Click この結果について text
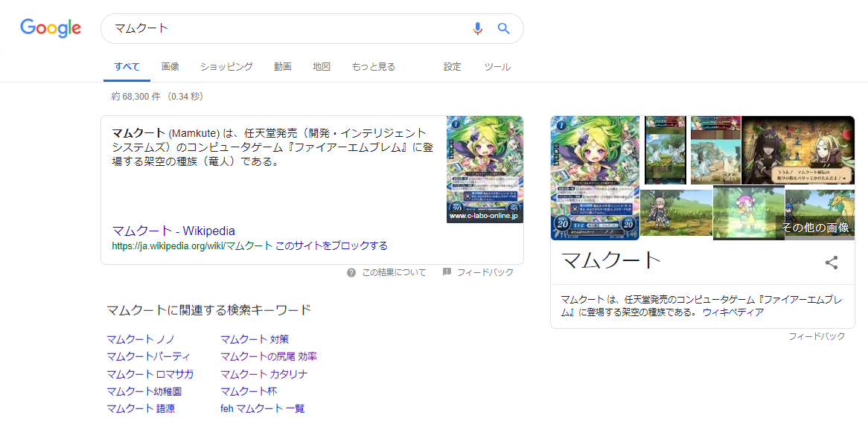 (394, 273)
